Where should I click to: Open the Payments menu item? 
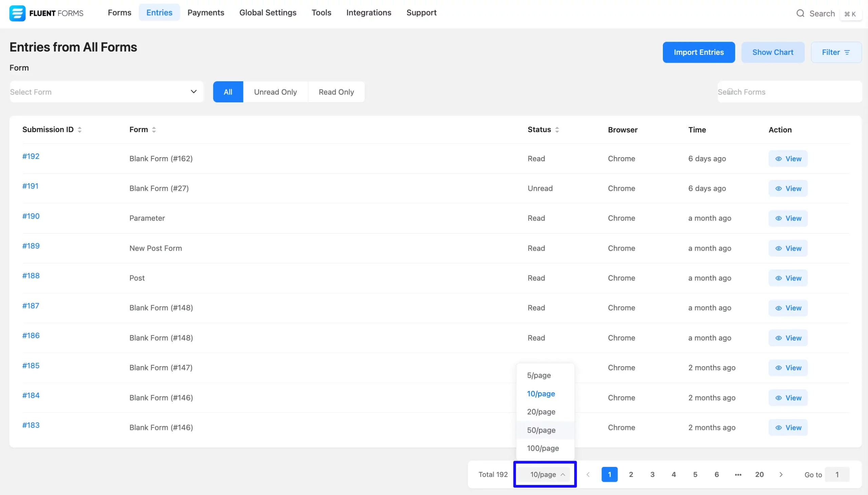pos(205,13)
